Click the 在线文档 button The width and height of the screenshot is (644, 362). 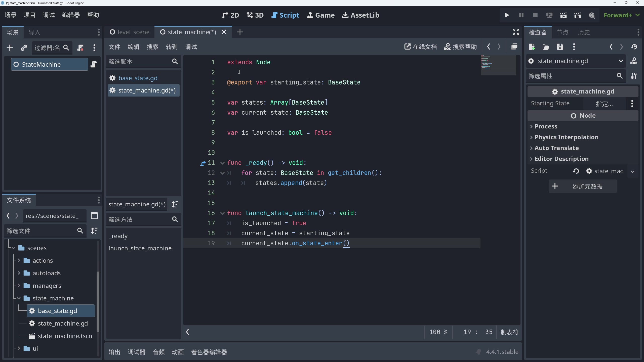(420, 47)
